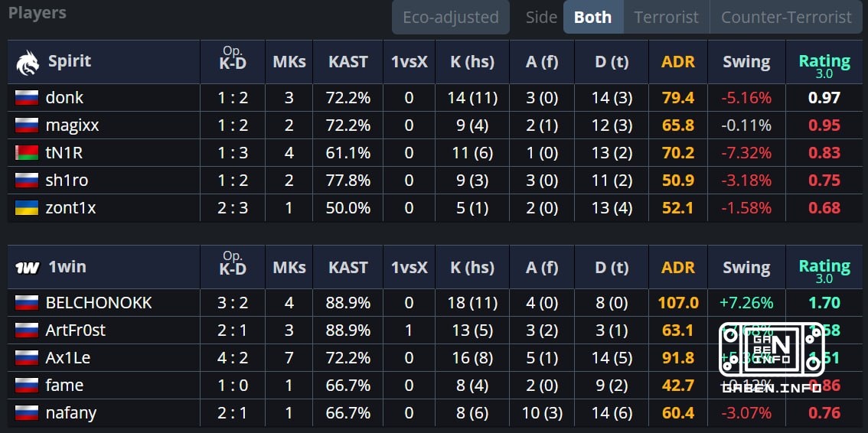
Task: Sort 1win table by KAST column
Action: [x=348, y=268]
